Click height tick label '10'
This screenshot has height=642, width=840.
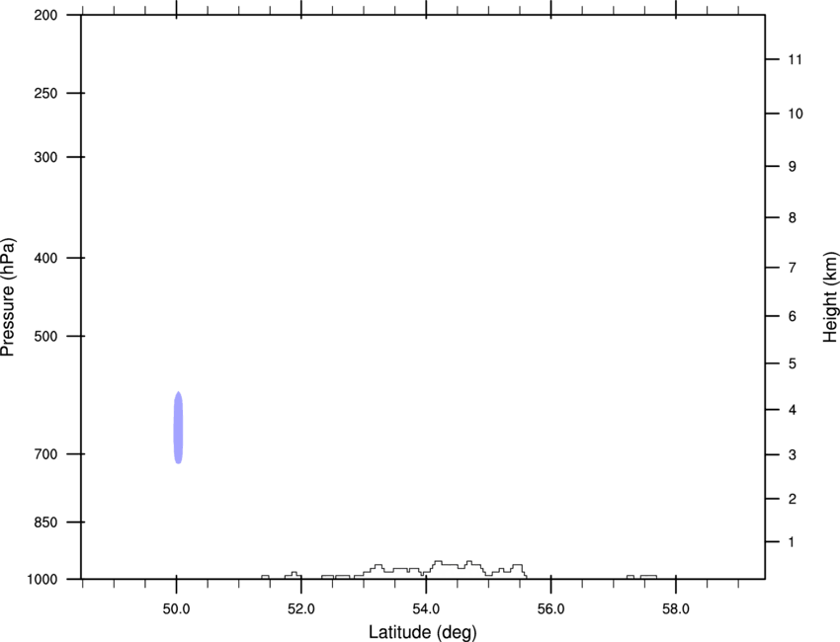point(796,114)
